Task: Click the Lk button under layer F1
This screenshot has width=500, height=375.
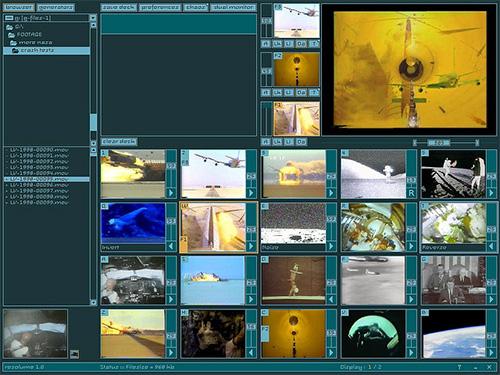Action: point(277,142)
